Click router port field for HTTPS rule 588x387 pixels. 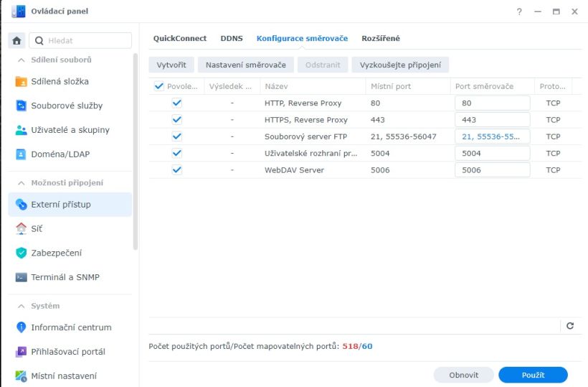click(492, 120)
